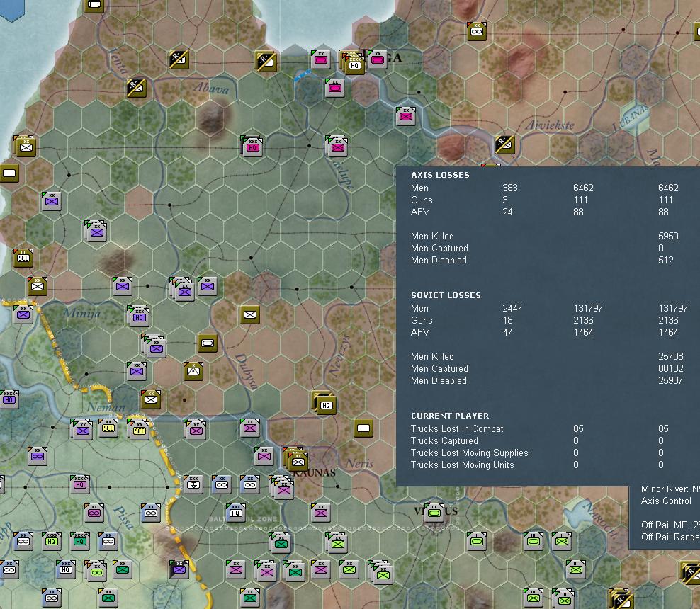Select the purple XXX HQ near the Minija label
The width and height of the screenshot is (700, 609).
click(139, 317)
